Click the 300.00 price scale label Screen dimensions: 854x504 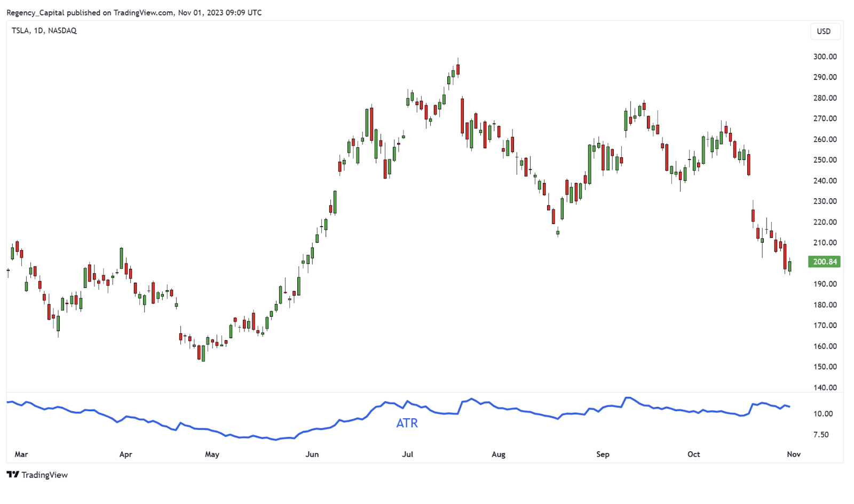tap(825, 57)
